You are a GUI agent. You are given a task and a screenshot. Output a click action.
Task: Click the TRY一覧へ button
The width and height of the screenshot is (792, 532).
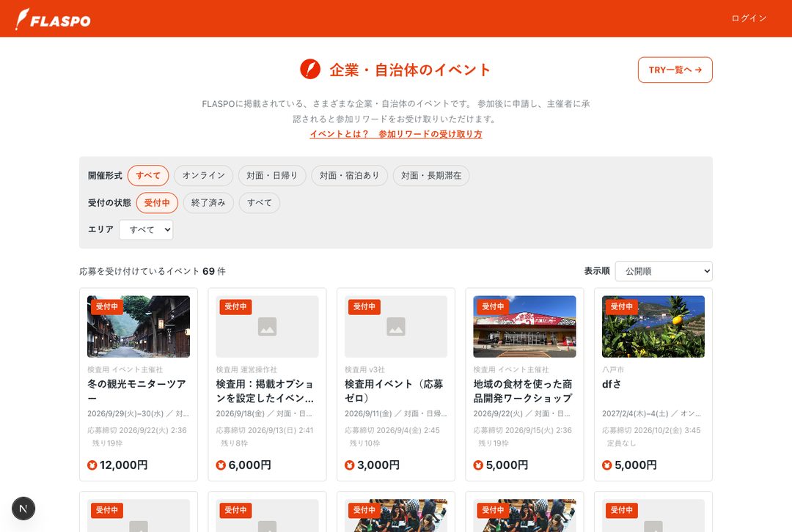point(675,70)
